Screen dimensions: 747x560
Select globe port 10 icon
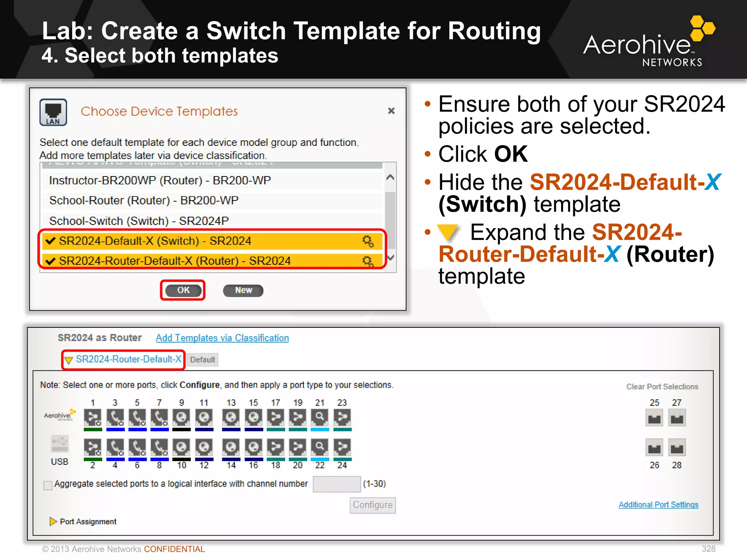(x=182, y=447)
